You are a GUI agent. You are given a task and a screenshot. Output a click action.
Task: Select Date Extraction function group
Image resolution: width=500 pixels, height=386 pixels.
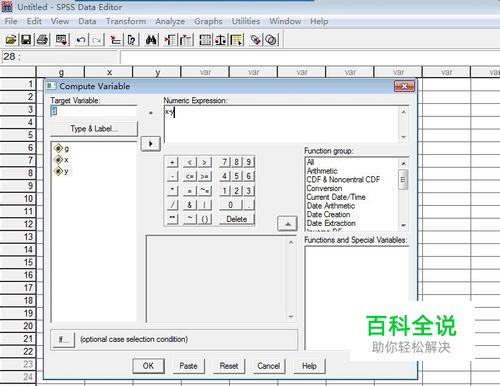coord(331,223)
